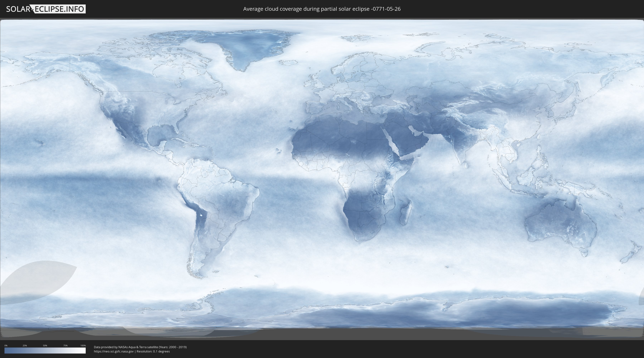The width and height of the screenshot is (644, 358).
Task: Click the 'https://neo.sci.gsfc.nasa.gov | Resolution: 0.1 degrees' line
Action: tap(132, 351)
